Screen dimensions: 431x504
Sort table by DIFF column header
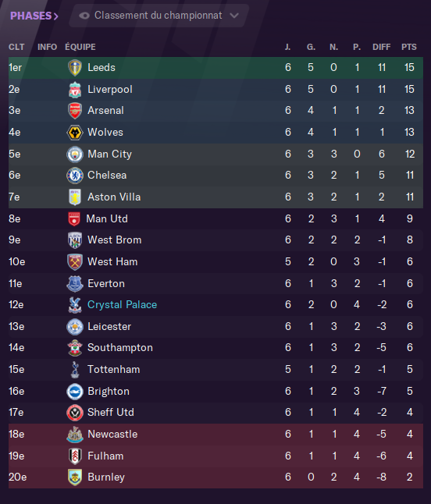point(382,47)
